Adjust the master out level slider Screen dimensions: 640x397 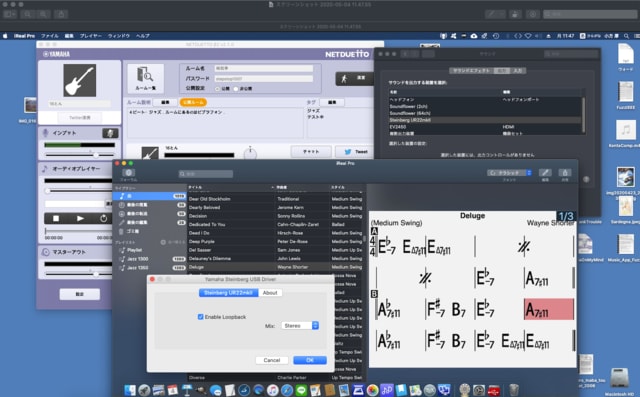click(96, 274)
